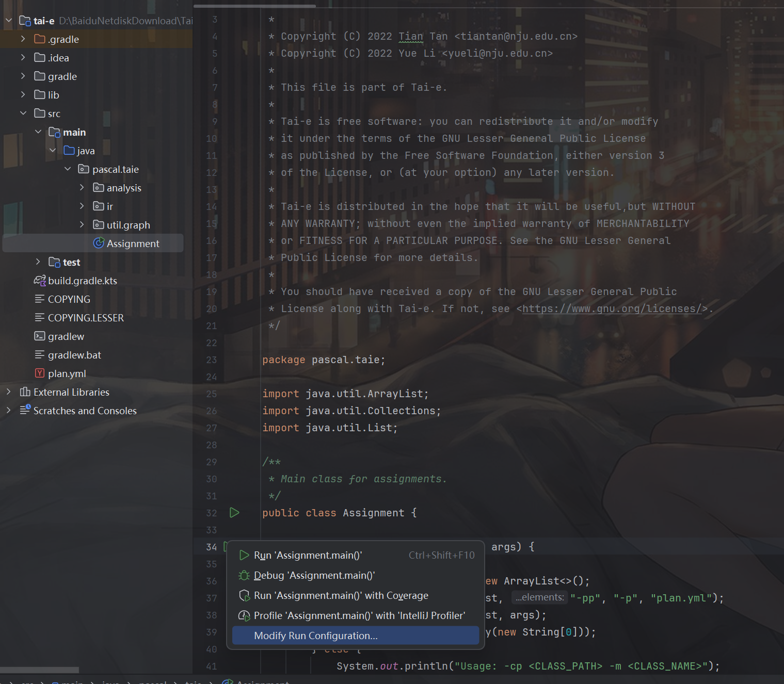Screen dimensions: 784x684
Task: Click the gradlew shell script icon
Action: click(x=40, y=336)
